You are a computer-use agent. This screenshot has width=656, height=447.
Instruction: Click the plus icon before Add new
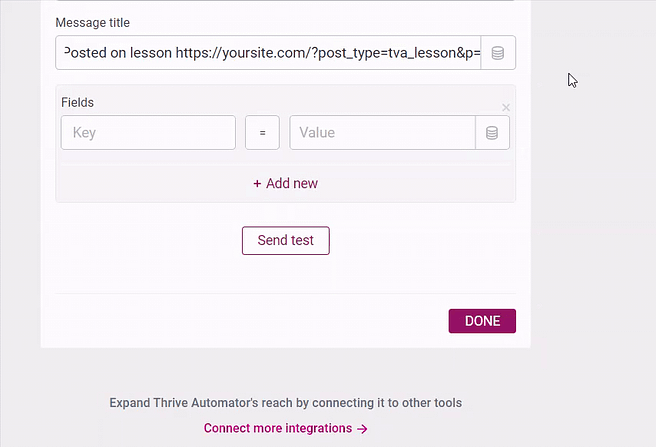coord(257,184)
